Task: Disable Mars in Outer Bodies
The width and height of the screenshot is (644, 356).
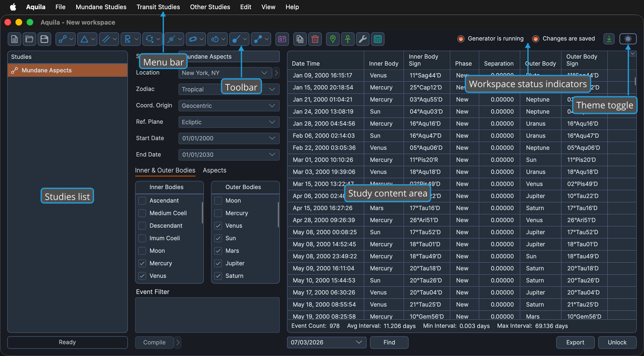Action: pos(219,251)
